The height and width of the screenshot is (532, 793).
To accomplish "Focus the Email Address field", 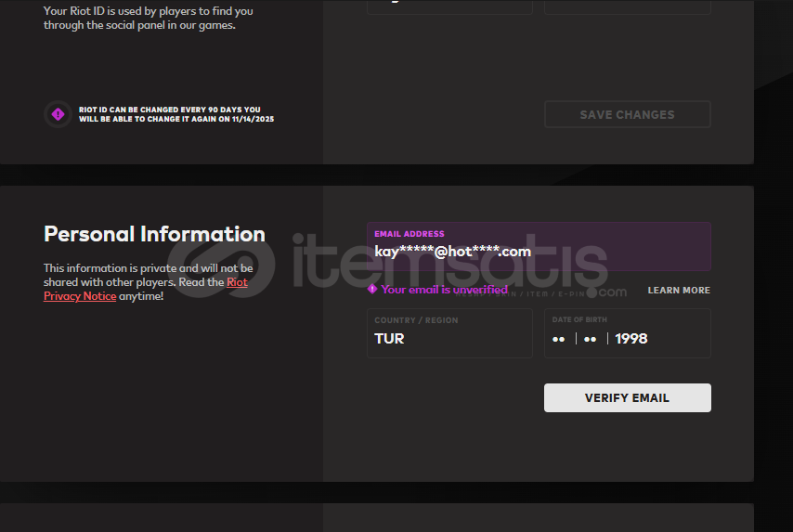I will [x=539, y=246].
